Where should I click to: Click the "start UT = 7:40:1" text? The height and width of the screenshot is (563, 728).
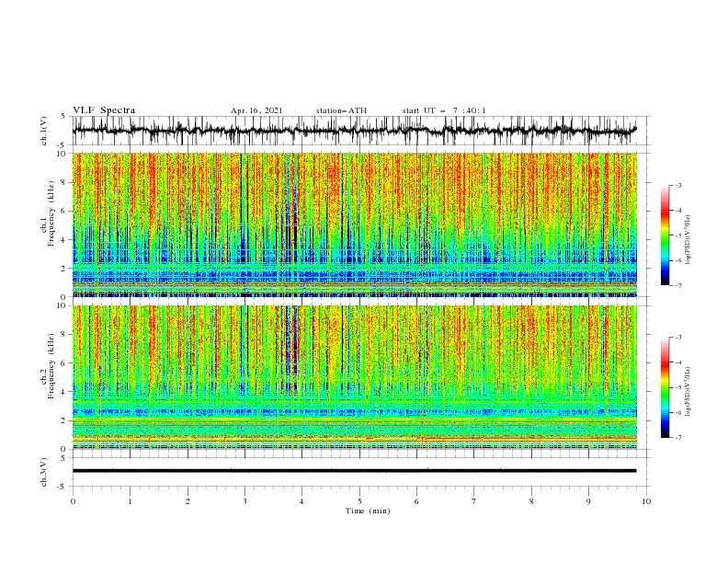[444, 110]
